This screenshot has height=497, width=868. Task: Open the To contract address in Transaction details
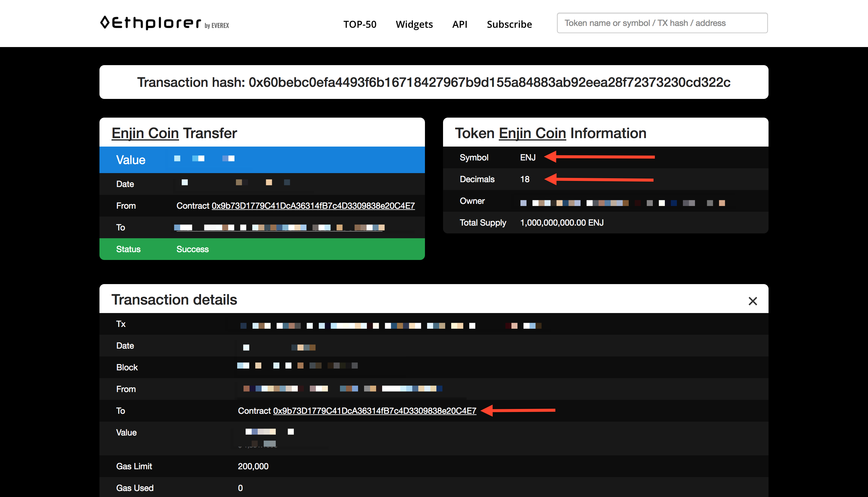375,411
